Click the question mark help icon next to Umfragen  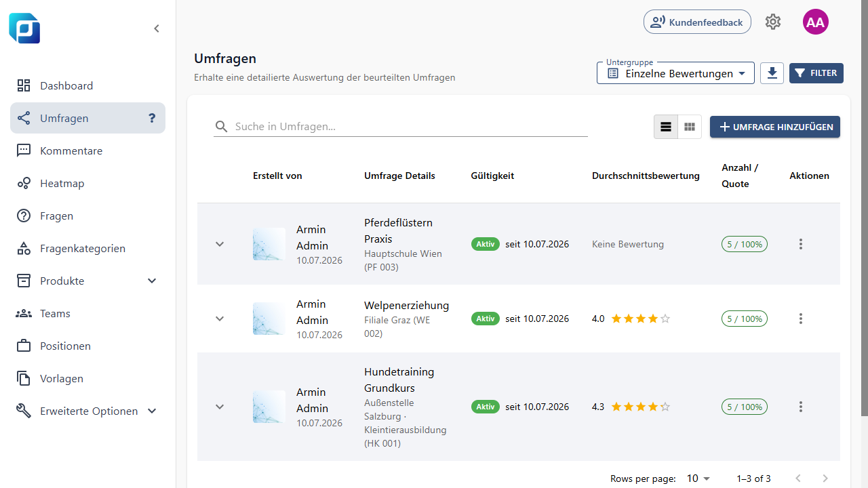pyautogui.click(x=152, y=118)
